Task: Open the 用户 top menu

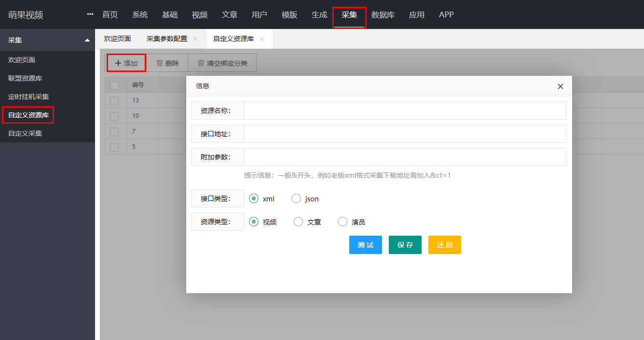Action: [260, 14]
